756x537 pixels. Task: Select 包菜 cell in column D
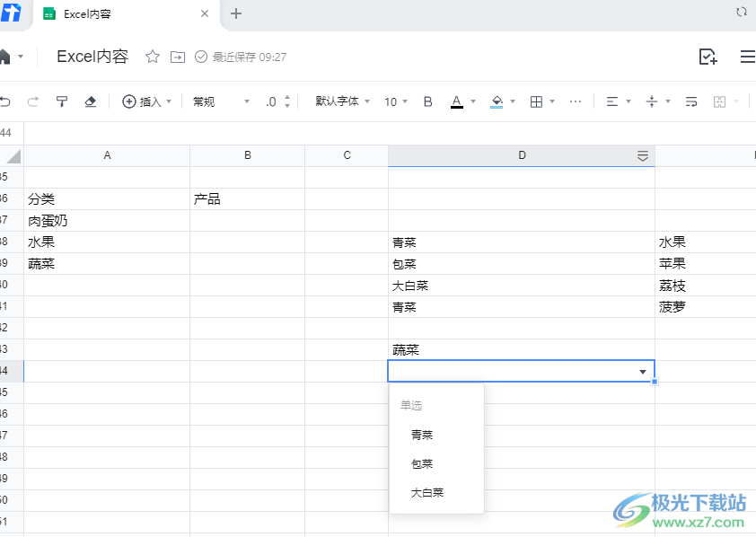522,264
